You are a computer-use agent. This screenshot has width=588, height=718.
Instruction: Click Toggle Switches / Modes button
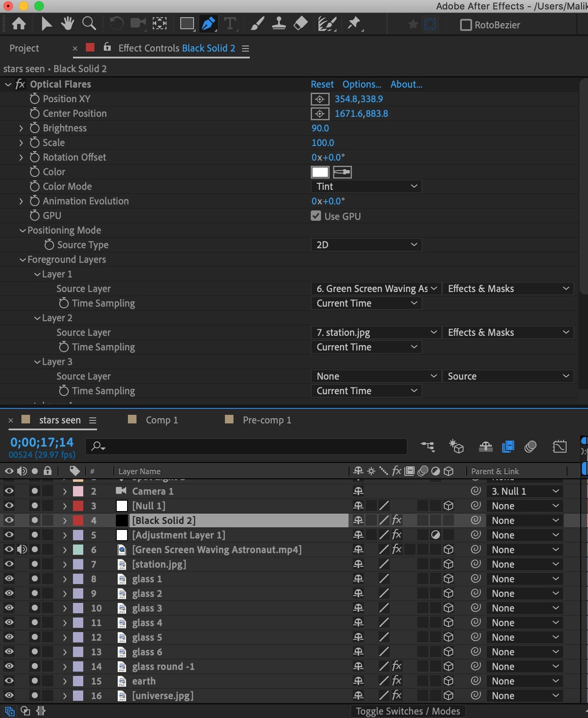tap(408, 711)
